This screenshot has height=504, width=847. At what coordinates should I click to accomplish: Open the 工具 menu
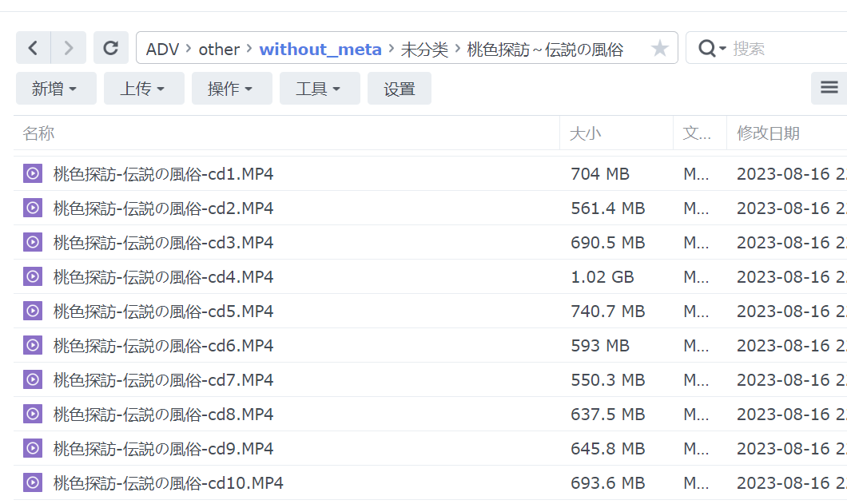tap(320, 88)
